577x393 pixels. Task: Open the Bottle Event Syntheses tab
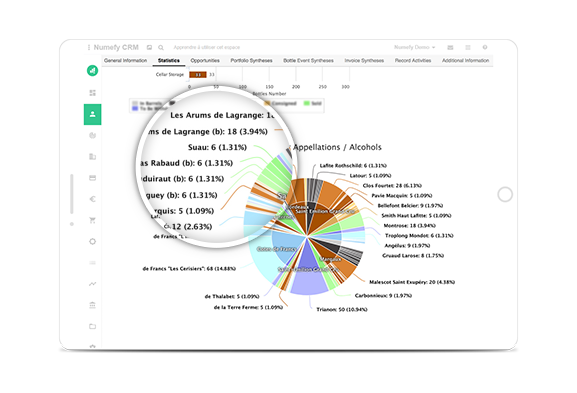pyautogui.click(x=308, y=60)
